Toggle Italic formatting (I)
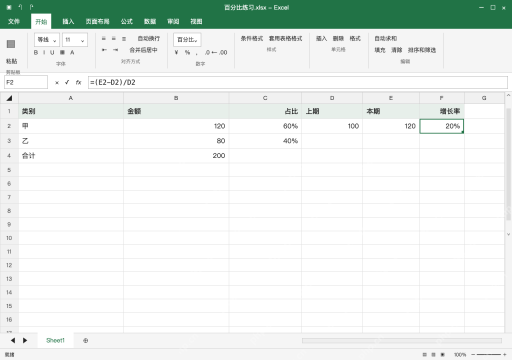The image size is (512, 360). point(44,52)
